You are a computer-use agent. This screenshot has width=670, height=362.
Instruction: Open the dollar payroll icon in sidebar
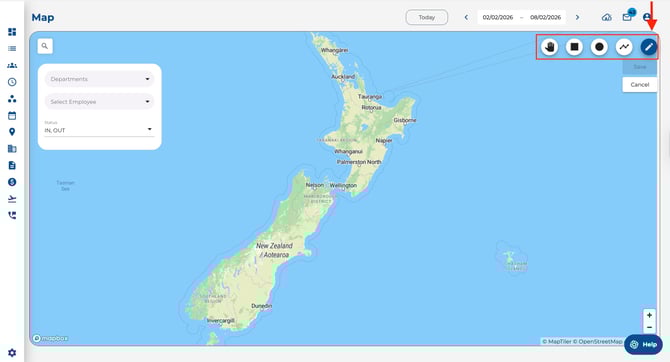click(12, 182)
